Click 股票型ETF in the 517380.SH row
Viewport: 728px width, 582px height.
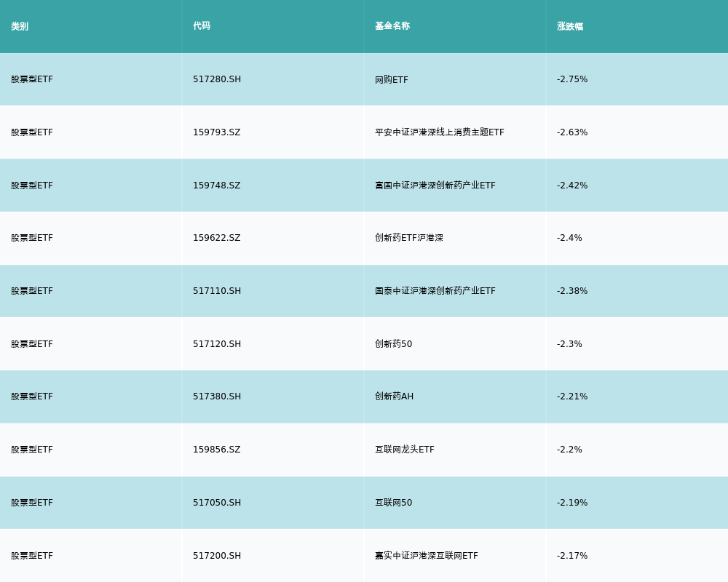(32, 396)
